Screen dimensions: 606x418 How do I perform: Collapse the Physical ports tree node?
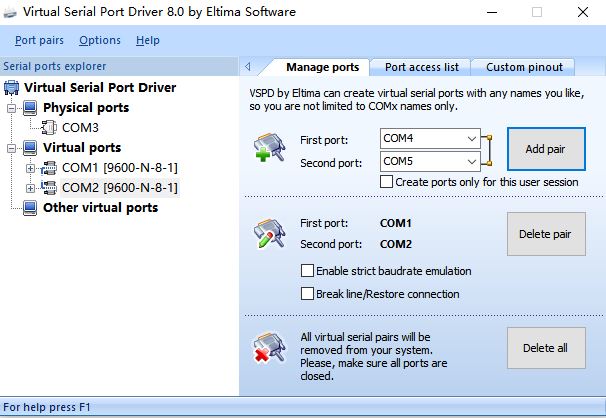point(12,108)
